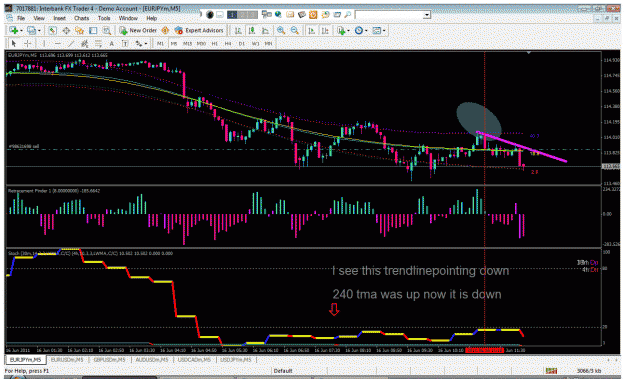Click the connection status bars icon
Image resolution: width=625 pixels, height=379 pixels.
551,371
